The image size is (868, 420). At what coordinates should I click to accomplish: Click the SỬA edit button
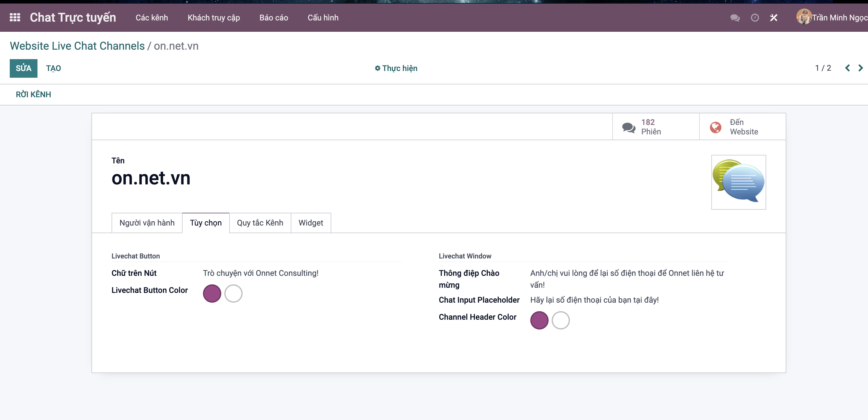tap(23, 69)
